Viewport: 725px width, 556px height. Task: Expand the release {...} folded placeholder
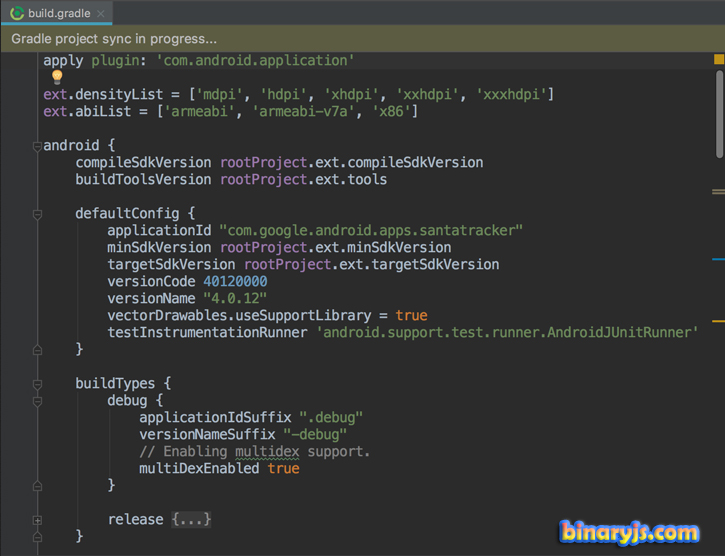pyautogui.click(x=191, y=519)
